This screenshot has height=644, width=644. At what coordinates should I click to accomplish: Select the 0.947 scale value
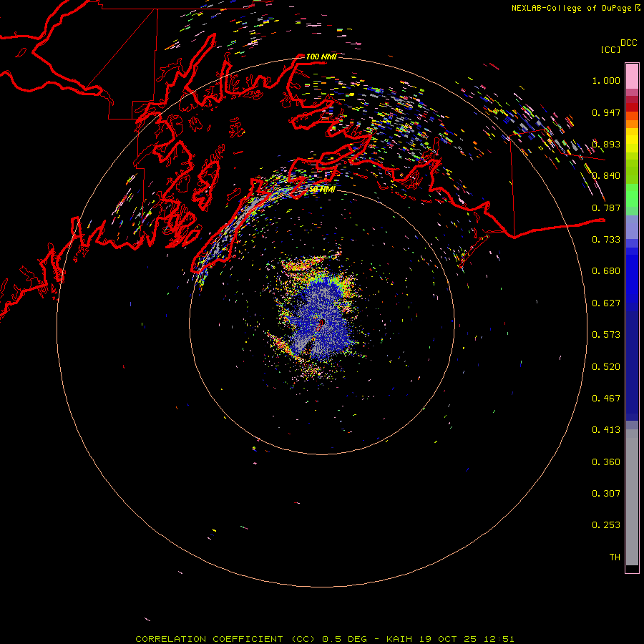[606, 112]
